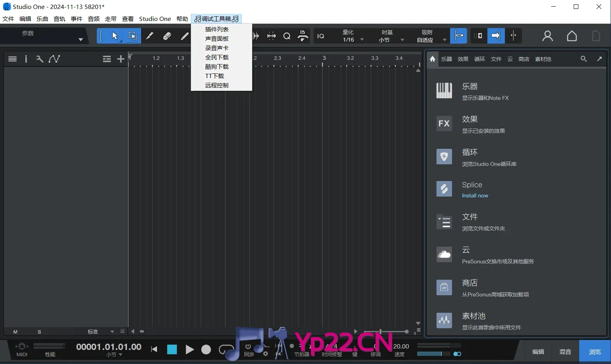Click the browser home tab icon
This screenshot has width=611, height=364.
pyautogui.click(x=433, y=59)
